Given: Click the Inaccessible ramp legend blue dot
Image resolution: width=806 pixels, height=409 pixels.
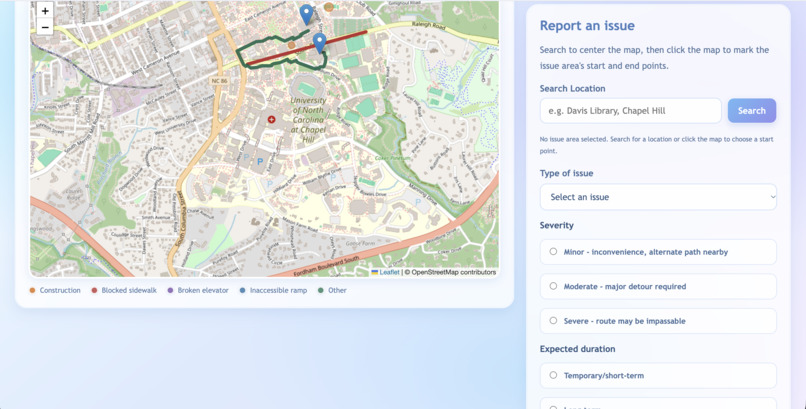Looking at the screenshot, I should tap(243, 290).
